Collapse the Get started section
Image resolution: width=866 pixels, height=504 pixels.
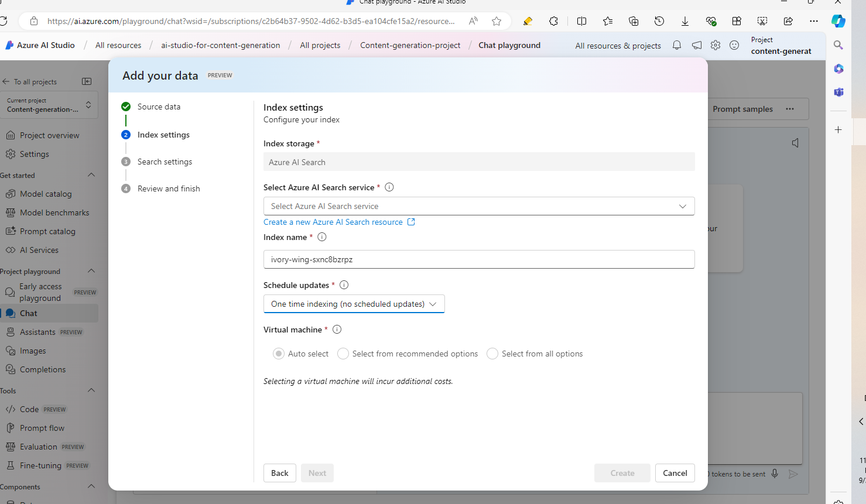91,175
